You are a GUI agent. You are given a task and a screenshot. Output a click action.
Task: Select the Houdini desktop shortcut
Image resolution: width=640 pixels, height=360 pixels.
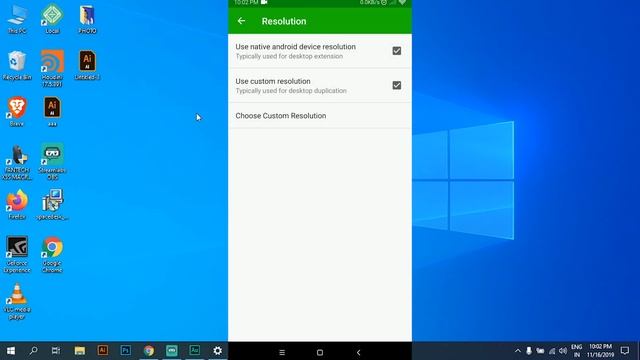click(x=52, y=69)
